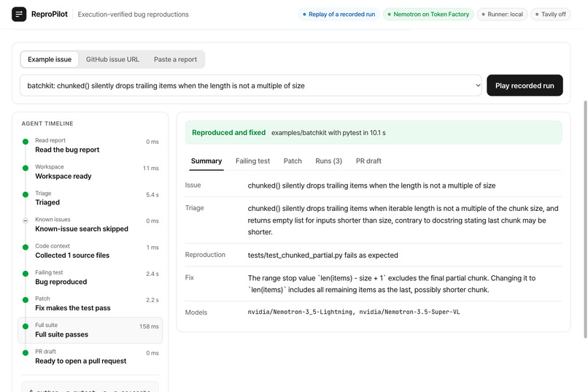
Task: Click the Models value nvidia/Nemotron-3_5-Lightning text
Action: click(301, 312)
